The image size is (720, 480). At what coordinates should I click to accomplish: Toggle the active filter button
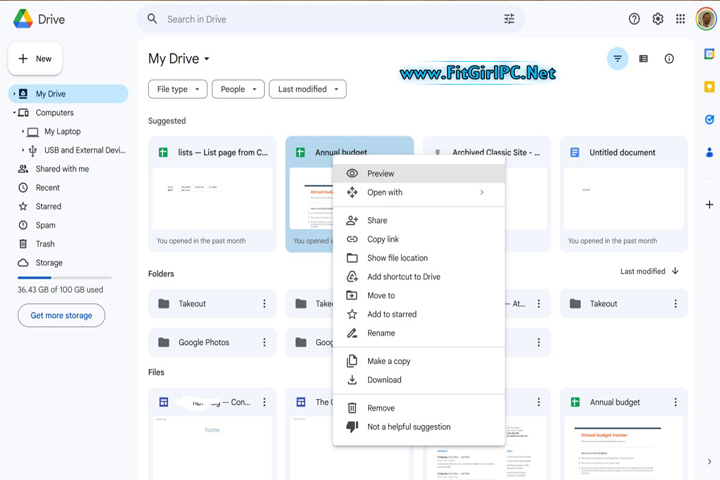pos(617,59)
